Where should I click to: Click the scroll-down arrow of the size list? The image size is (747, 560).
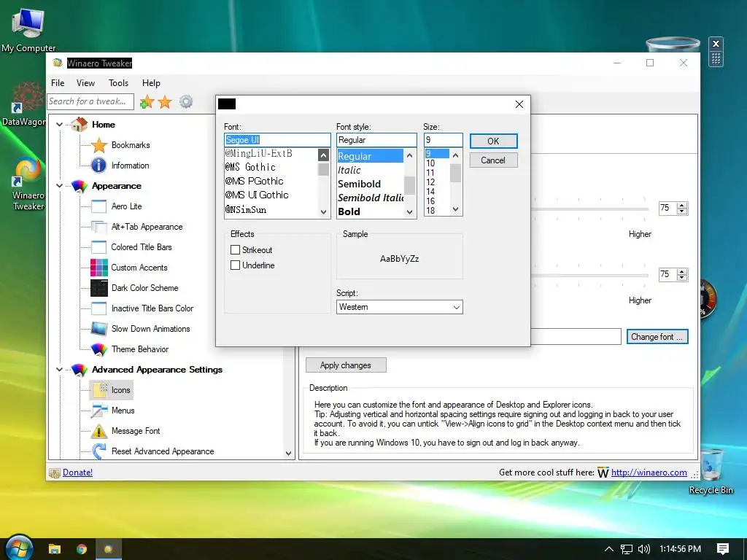pos(455,209)
